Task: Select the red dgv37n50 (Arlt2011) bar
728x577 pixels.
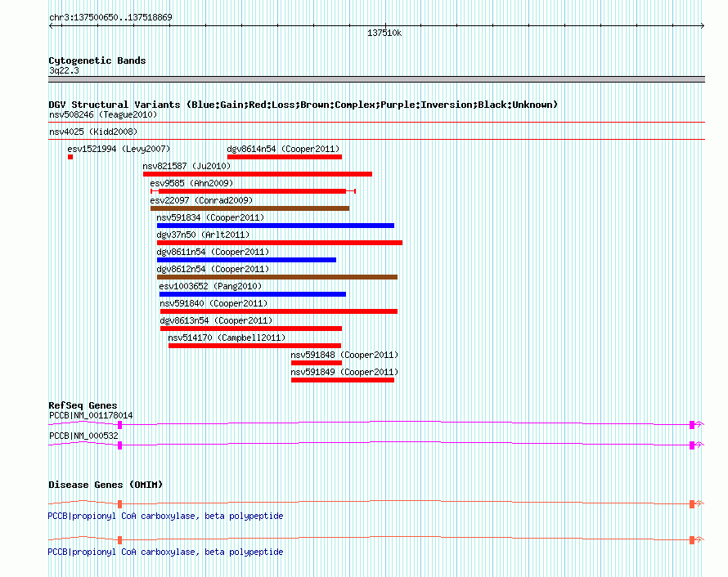Action: [280, 243]
